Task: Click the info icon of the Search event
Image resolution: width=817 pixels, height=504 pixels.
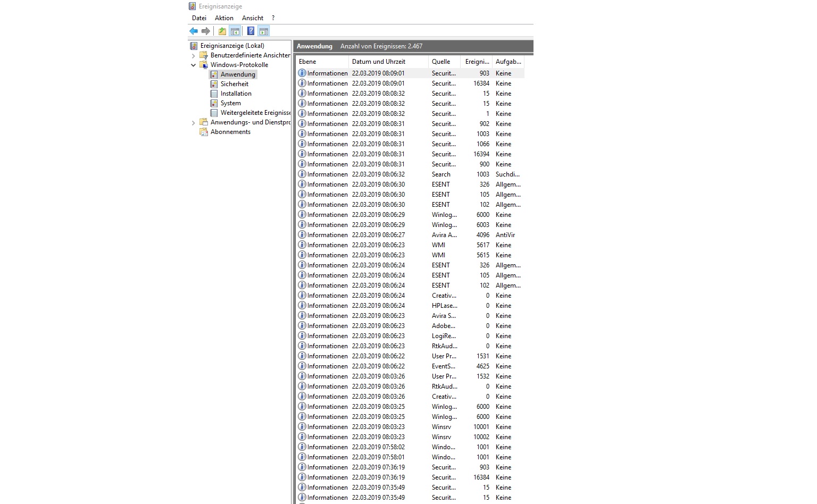Action: pyautogui.click(x=302, y=174)
